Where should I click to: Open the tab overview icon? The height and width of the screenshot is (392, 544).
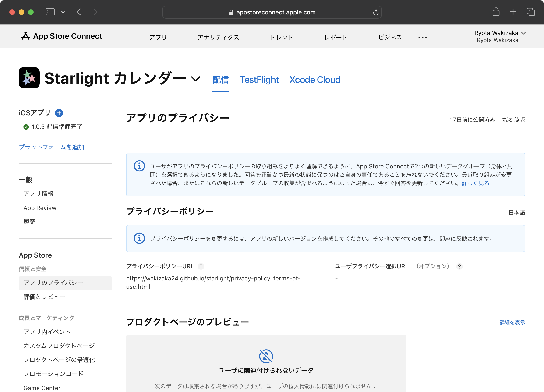[530, 12]
